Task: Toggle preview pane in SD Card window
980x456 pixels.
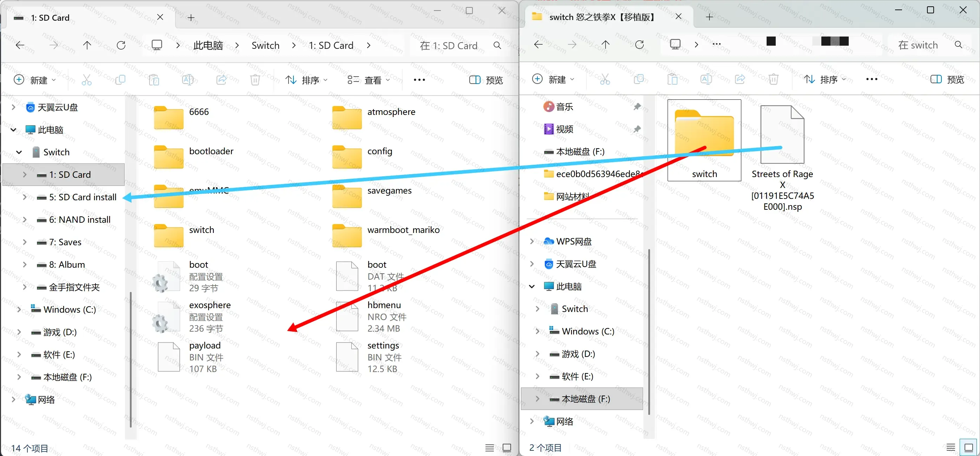Action: pos(486,80)
